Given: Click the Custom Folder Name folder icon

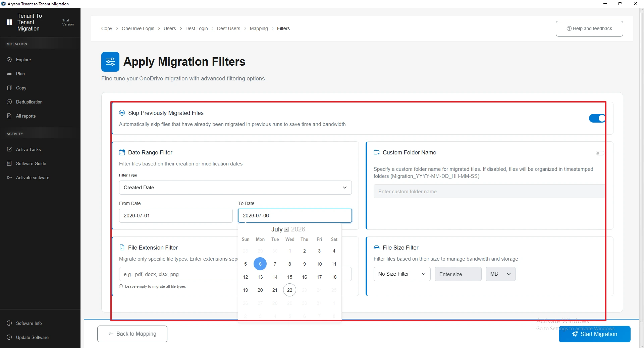Looking at the screenshot, I should (377, 152).
